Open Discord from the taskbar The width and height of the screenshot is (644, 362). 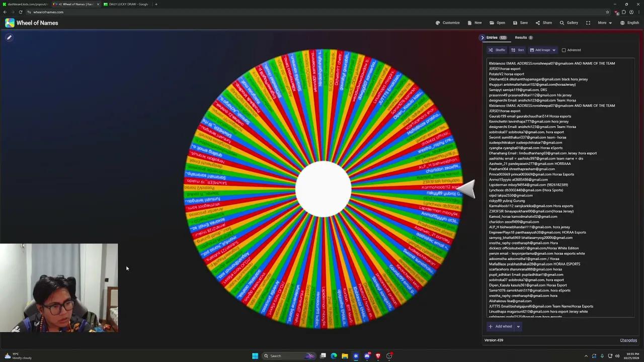coord(367,356)
